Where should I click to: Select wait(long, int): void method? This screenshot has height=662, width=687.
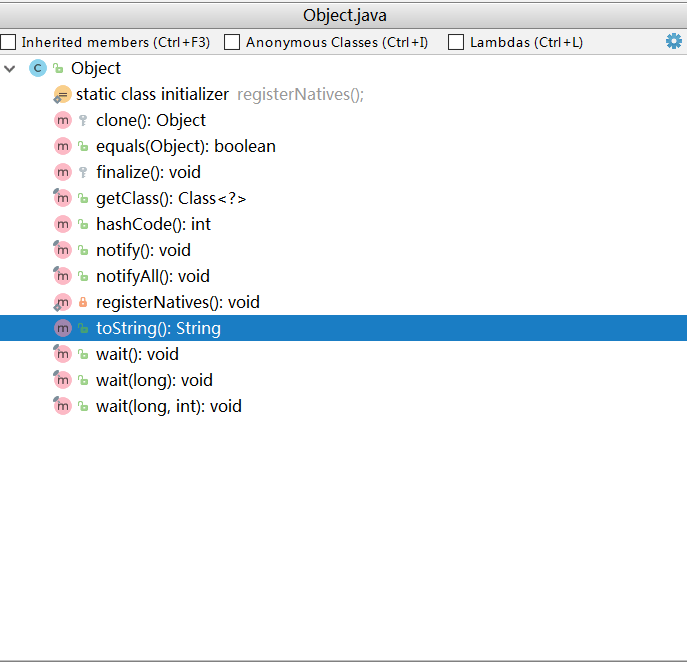pos(344,406)
